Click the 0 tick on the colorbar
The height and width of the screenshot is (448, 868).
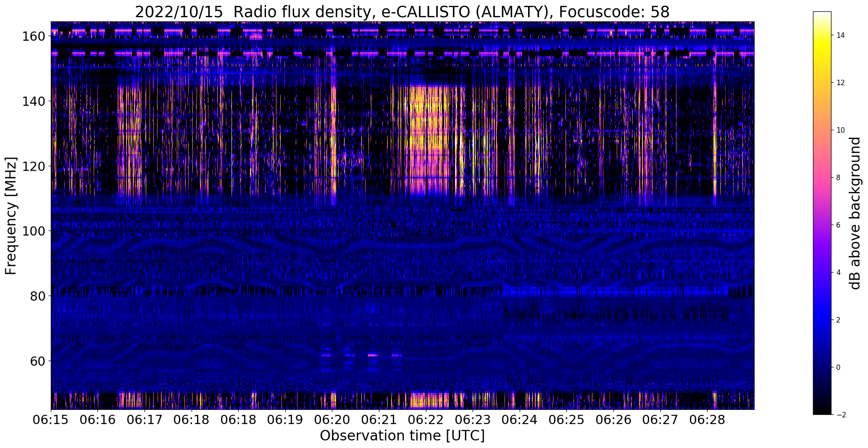(838, 367)
